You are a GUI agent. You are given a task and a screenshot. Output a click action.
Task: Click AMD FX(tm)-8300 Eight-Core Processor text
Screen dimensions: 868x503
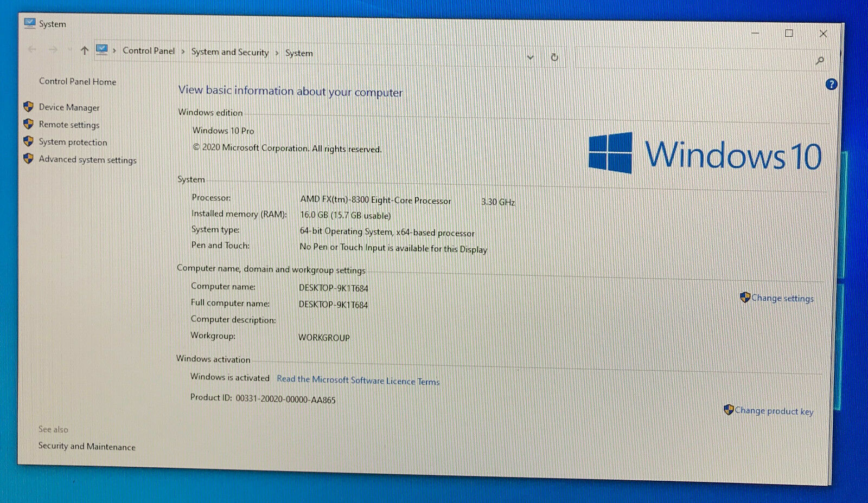coord(375,200)
